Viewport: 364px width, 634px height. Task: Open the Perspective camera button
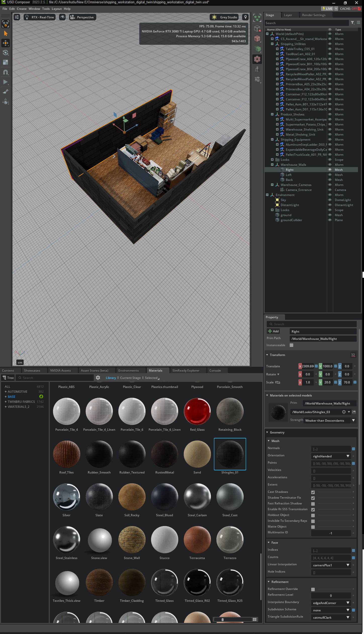pyautogui.click(x=82, y=17)
